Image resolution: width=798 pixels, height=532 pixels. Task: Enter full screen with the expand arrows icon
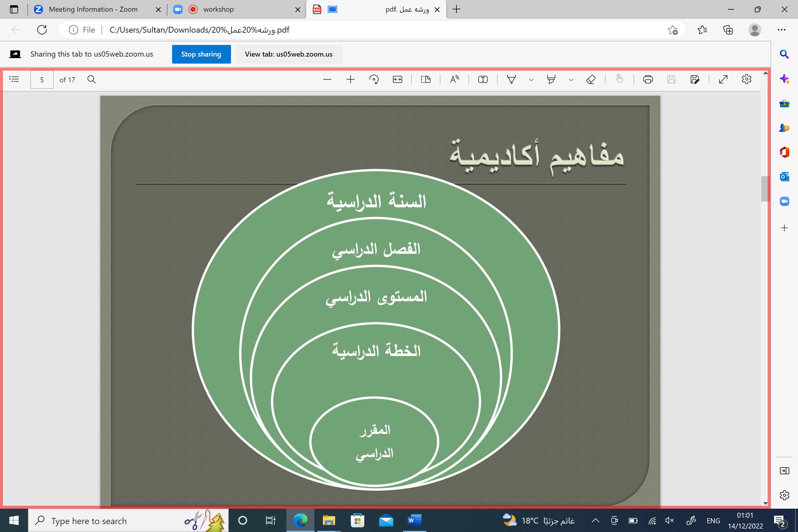tap(723, 79)
